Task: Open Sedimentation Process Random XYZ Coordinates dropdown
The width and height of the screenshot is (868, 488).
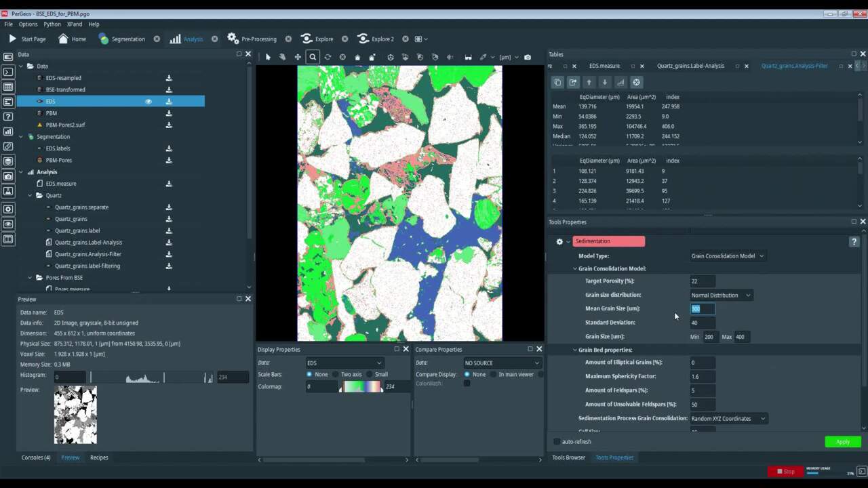Action: coord(728,419)
